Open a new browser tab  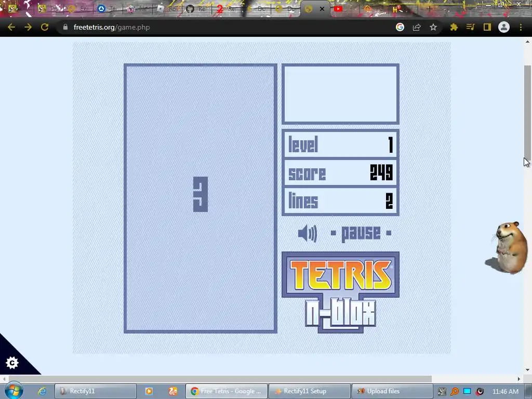tap(429, 9)
